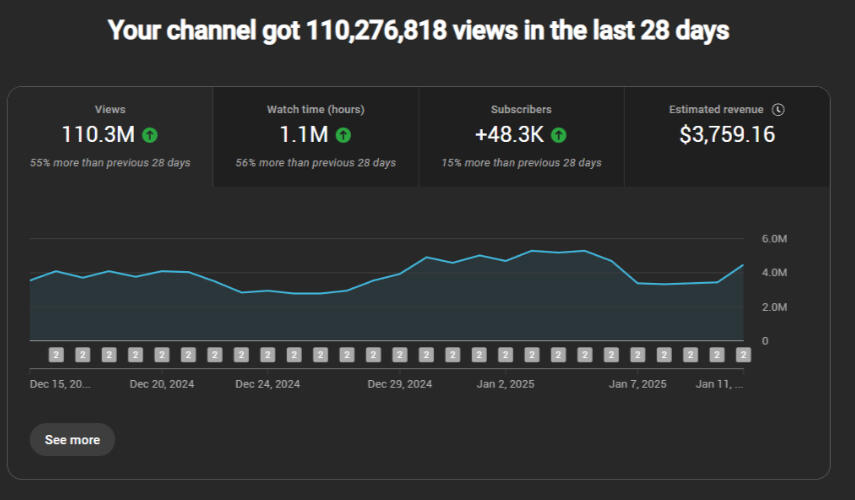Viewport: 855px width, 500px height.
Task: Select the Watch time (hours) tab
Action: coord(315,136)
